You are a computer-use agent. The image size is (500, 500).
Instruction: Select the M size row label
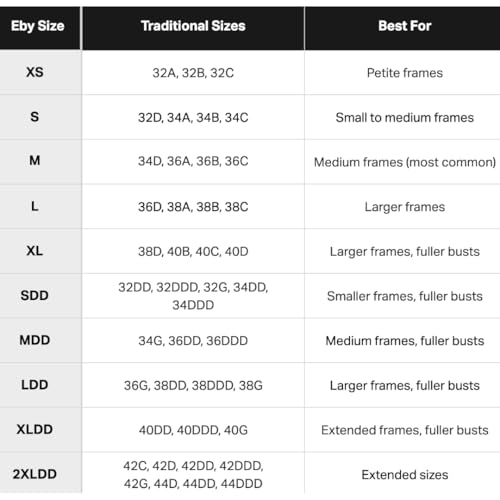(x=35, y=161)
